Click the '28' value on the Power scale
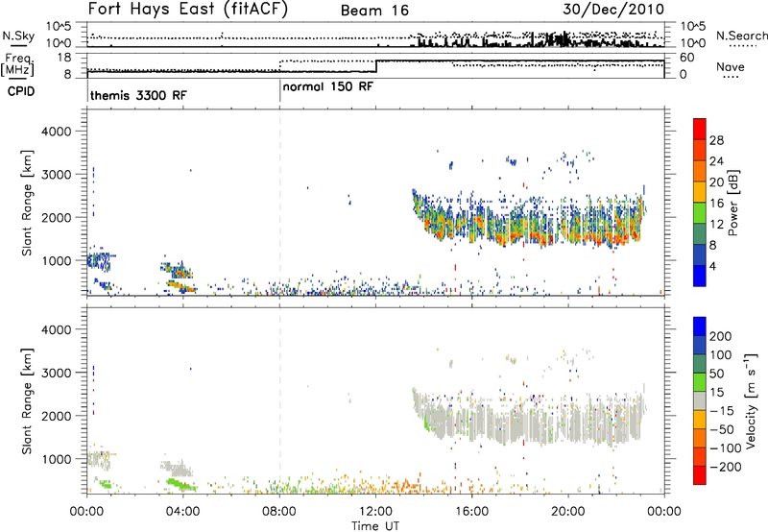768x532 pixels. (x=716, y=140)
